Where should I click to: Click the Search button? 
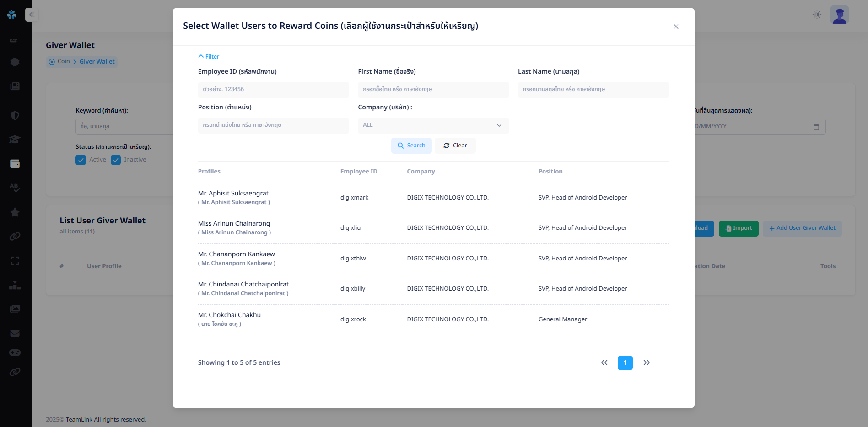coord(411,146)
